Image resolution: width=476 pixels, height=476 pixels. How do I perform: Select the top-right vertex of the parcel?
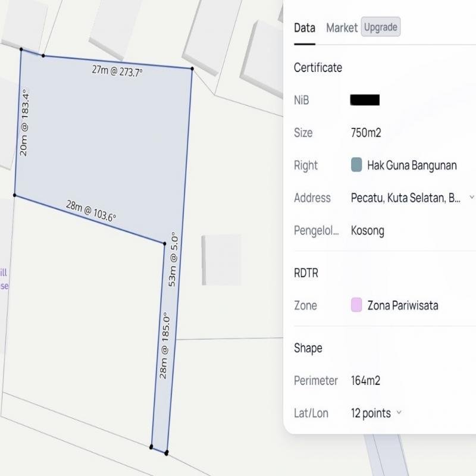(191, 68)
